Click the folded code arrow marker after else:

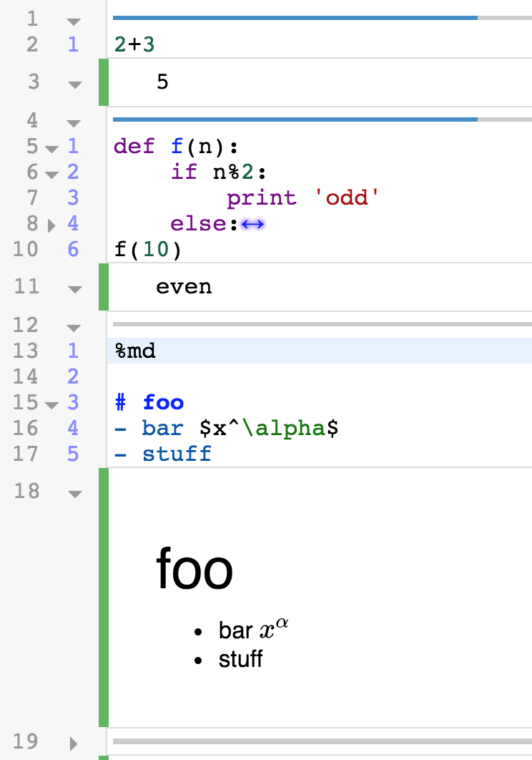(253, 224)
